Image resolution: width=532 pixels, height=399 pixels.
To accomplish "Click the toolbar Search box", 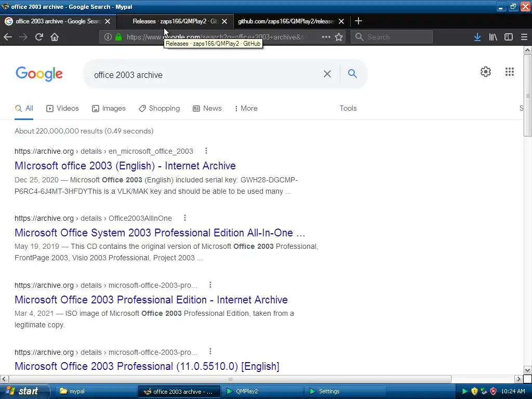I will click(392, 37).
